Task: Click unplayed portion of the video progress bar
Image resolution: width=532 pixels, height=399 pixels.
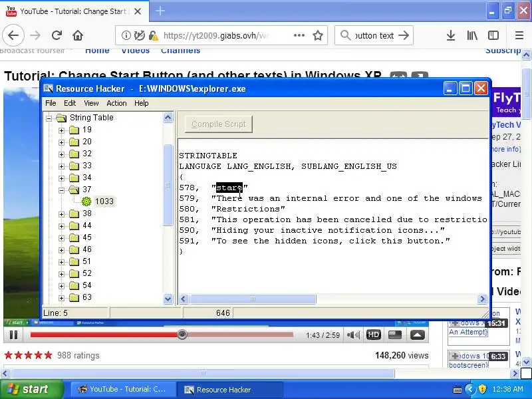Action: [x=240, y=334]
